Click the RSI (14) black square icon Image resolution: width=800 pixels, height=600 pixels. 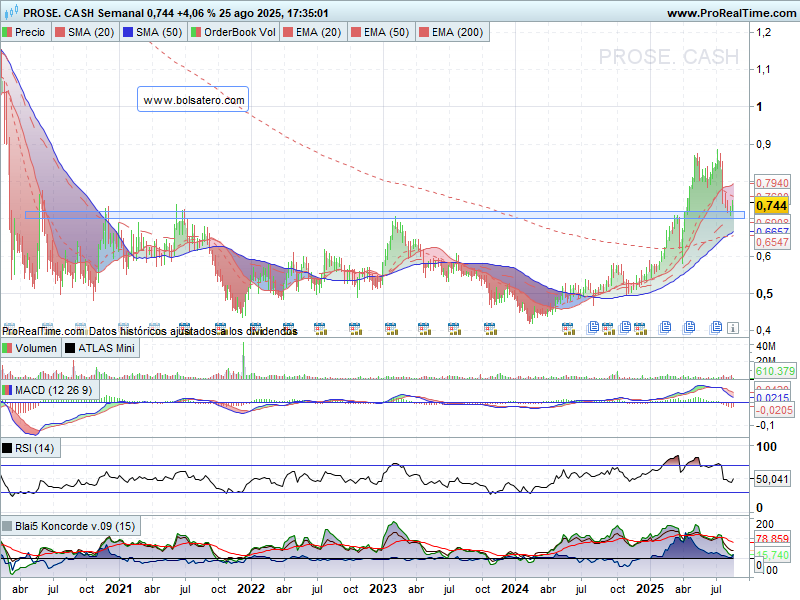click(9, 448)
